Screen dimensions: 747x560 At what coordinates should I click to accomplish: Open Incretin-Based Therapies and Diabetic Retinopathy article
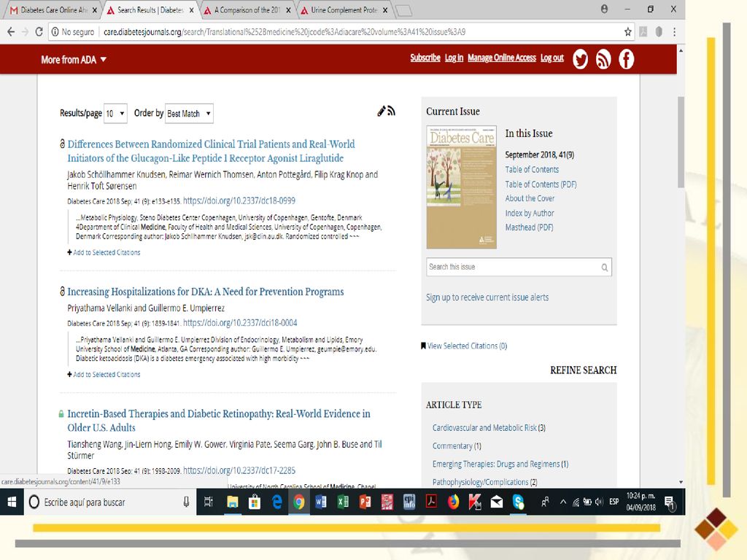click(x=219, y=421)
